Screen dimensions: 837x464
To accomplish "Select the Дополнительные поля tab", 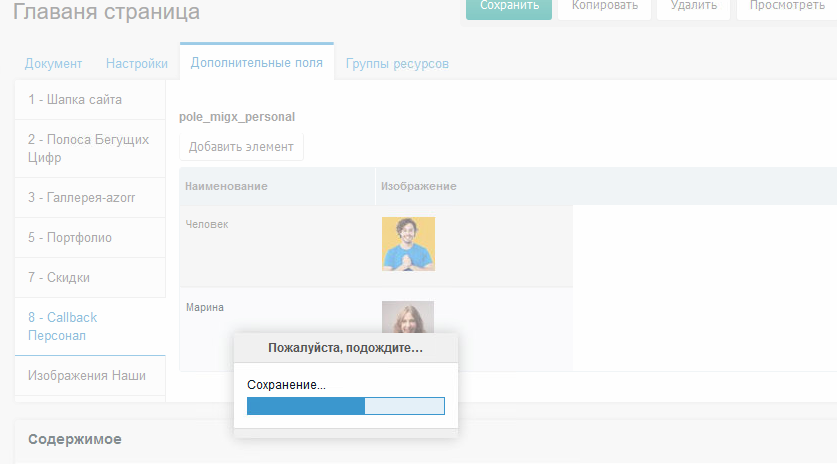I will (x=256, y=62).
